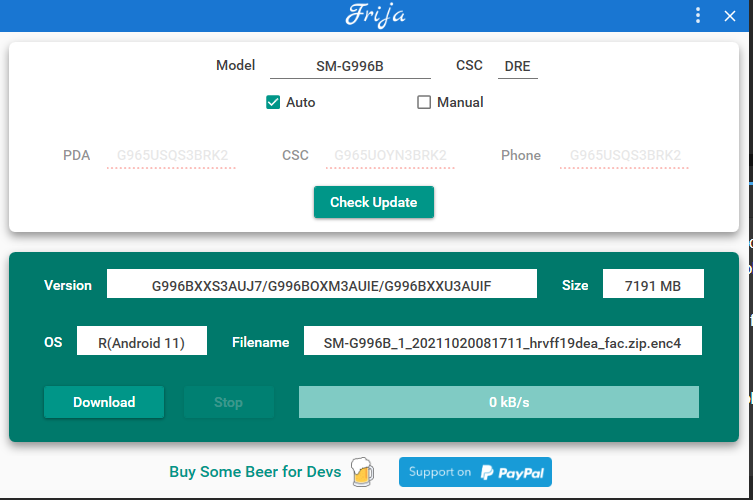Click the Frija title logo
753x500 pixels.
click(375, 15)
